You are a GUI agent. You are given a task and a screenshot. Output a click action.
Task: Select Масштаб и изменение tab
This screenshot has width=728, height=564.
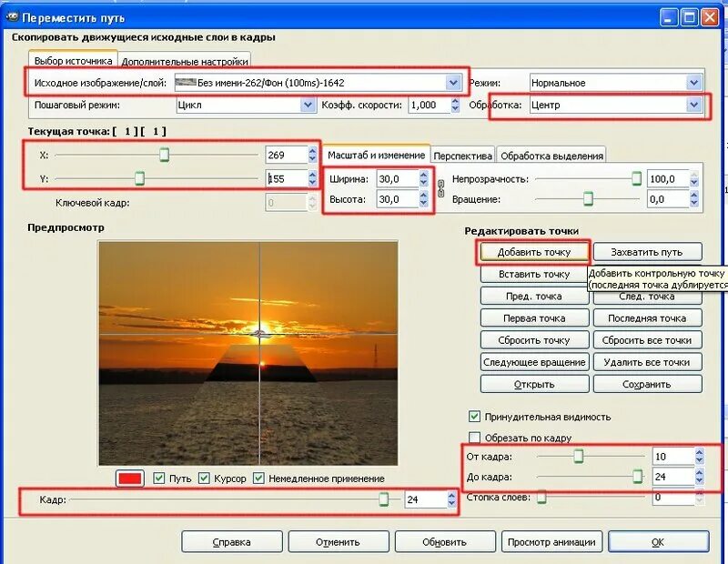click(376, 155)
